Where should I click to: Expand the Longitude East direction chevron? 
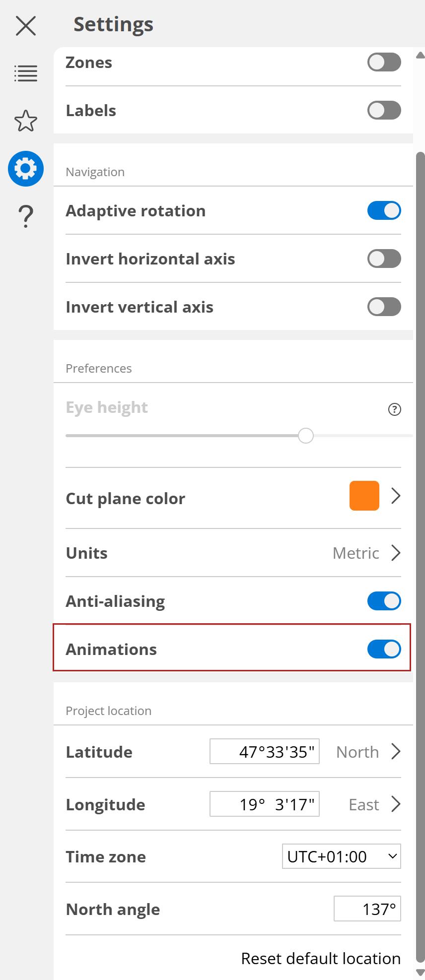click(396, 804)
